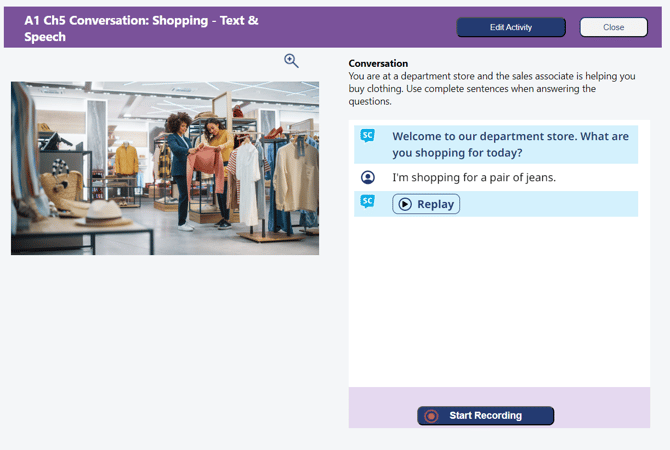670x450 pixels.
Task: Click the magnifier zoom icon above the image
Action: [291, 61]
